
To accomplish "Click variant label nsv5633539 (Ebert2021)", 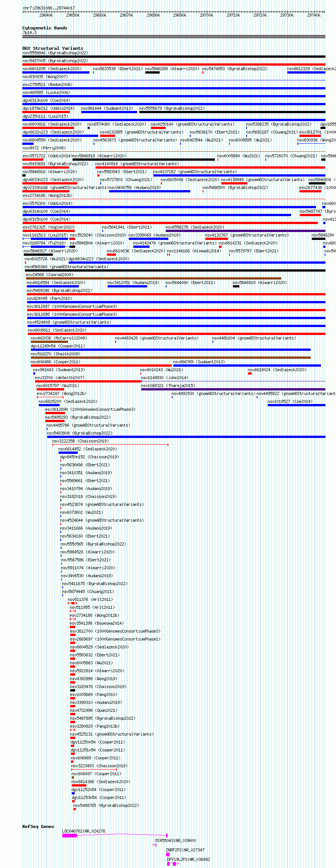I will click(x=118, y=69).
